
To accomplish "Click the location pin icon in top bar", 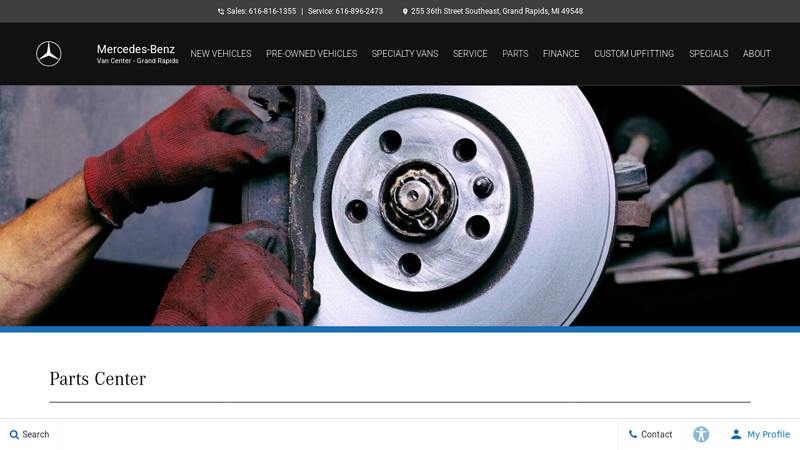I will [x=405, y=12].
